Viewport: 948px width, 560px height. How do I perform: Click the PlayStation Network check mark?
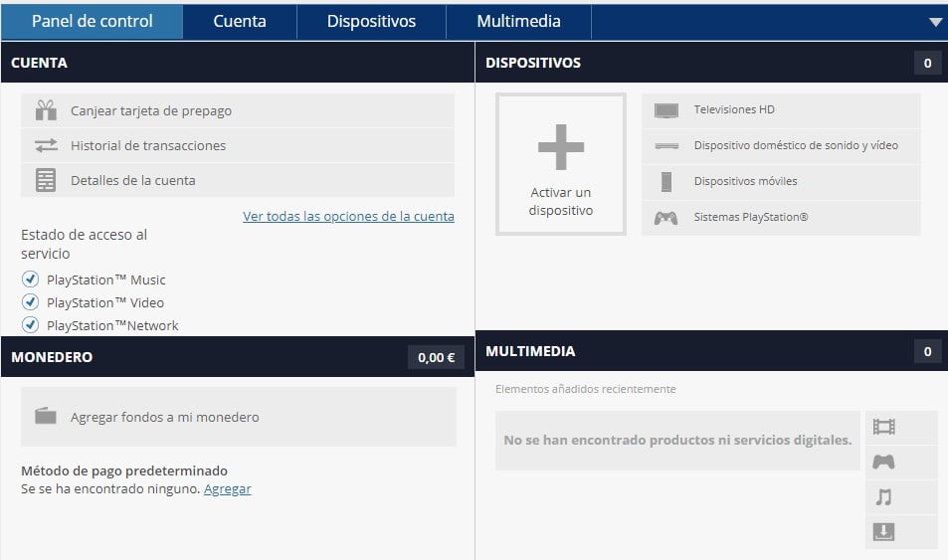coord(30,324)
